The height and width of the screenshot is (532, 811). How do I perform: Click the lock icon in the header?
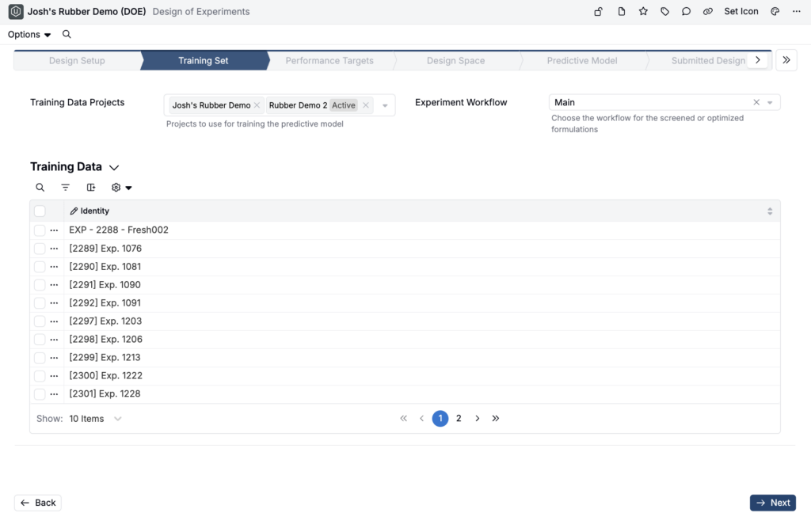[x=599, y=11]
